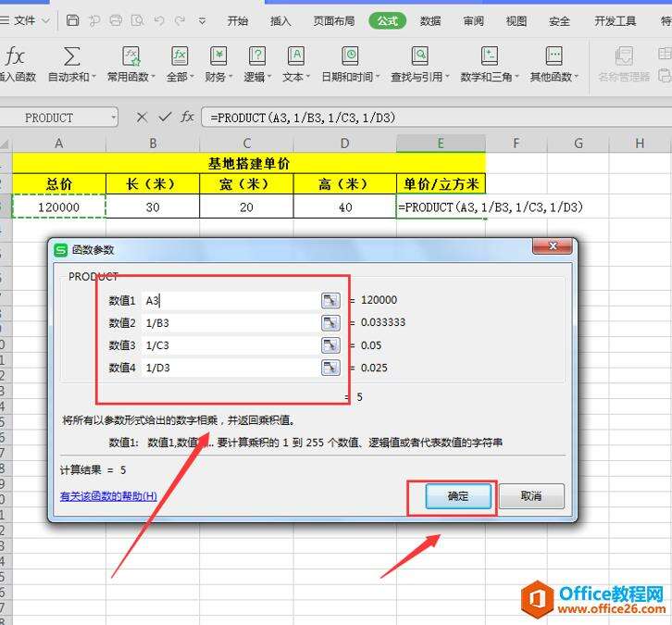672x625 pixels.
Task: Select the 基地搭建单价 title cell
Action: tap(249, 163)
